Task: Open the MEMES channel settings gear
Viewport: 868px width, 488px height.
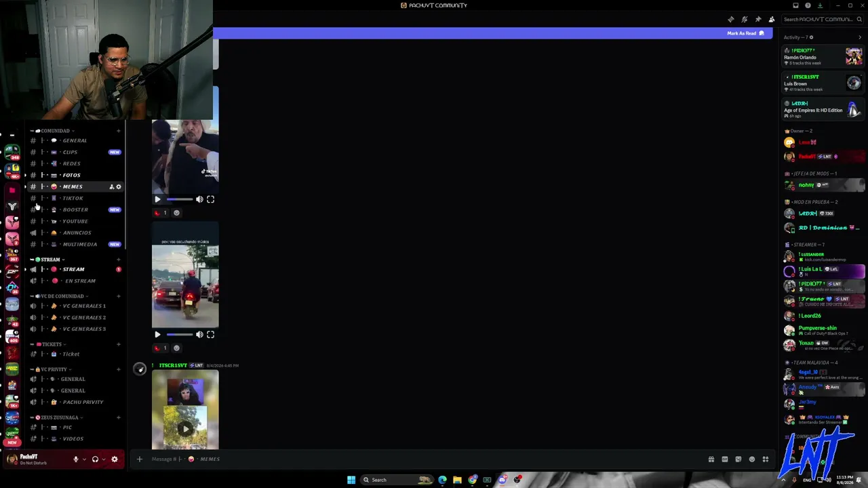Action: 119,186
